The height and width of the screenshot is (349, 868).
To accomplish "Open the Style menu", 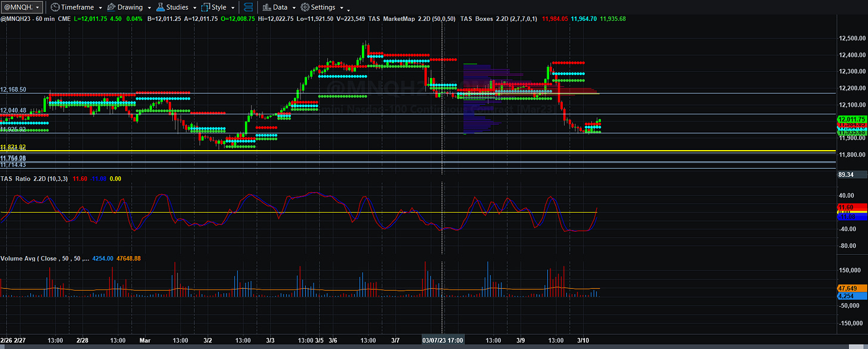I will point(219,7).
